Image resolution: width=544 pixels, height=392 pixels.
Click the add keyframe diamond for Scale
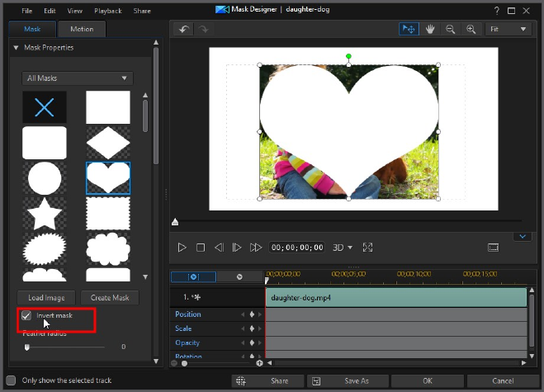click(252, 328)
